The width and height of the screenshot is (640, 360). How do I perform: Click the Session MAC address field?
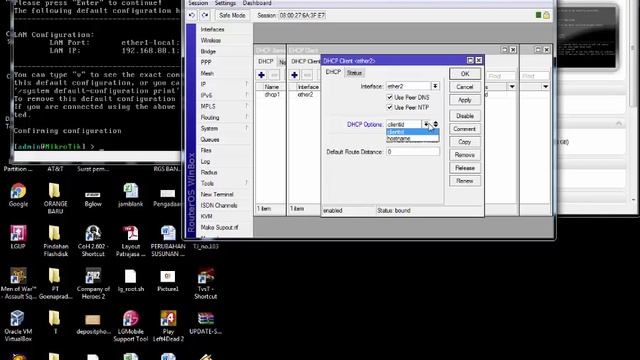tap(302, 16)
